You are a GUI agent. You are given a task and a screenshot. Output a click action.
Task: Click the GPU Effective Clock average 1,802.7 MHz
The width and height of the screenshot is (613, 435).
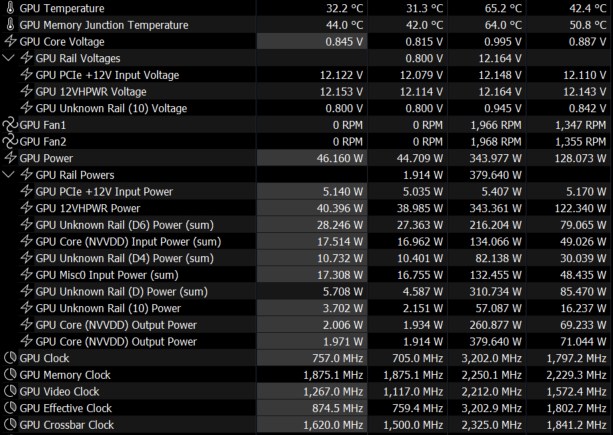[577, 408]
